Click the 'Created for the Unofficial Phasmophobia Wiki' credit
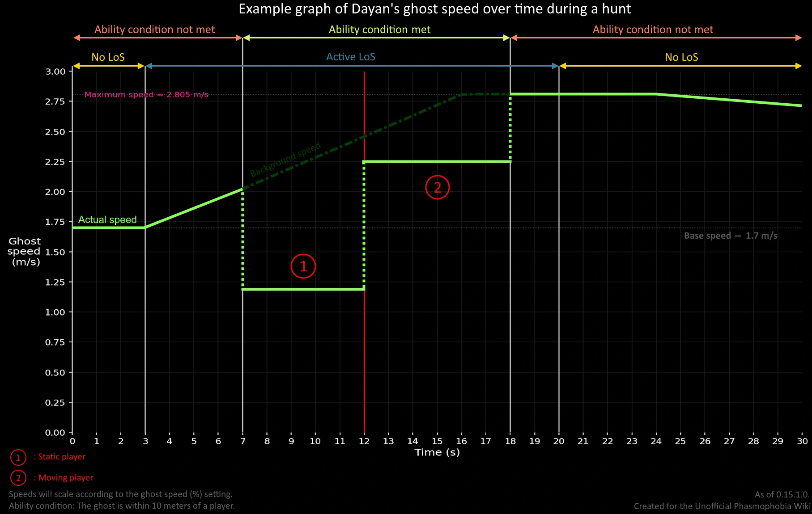 722,506
